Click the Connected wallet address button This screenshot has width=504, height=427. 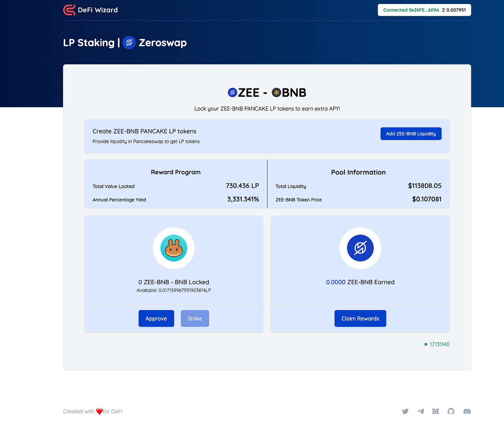point(424,10)
